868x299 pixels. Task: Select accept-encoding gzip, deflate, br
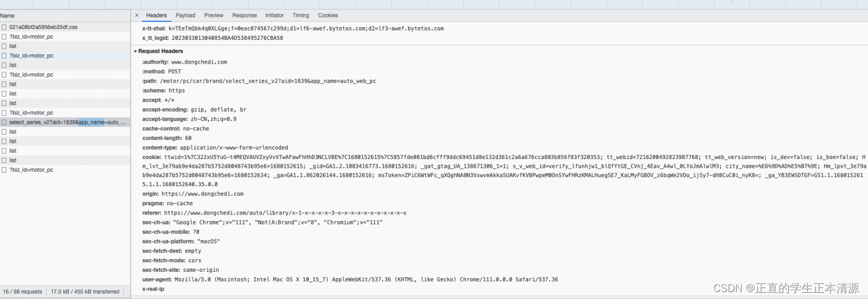pos(194,110)
